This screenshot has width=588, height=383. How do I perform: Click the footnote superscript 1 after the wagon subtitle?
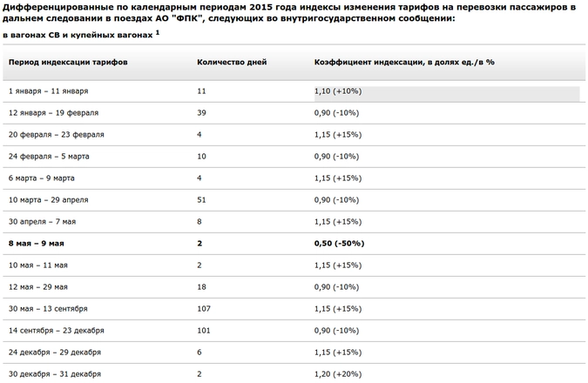click(x=158, y=32)
